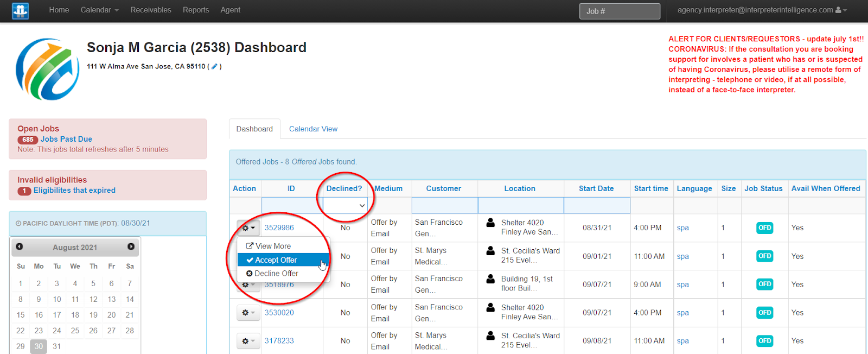
Task: Click the app logo in the navbar
Action: [20, 10]
